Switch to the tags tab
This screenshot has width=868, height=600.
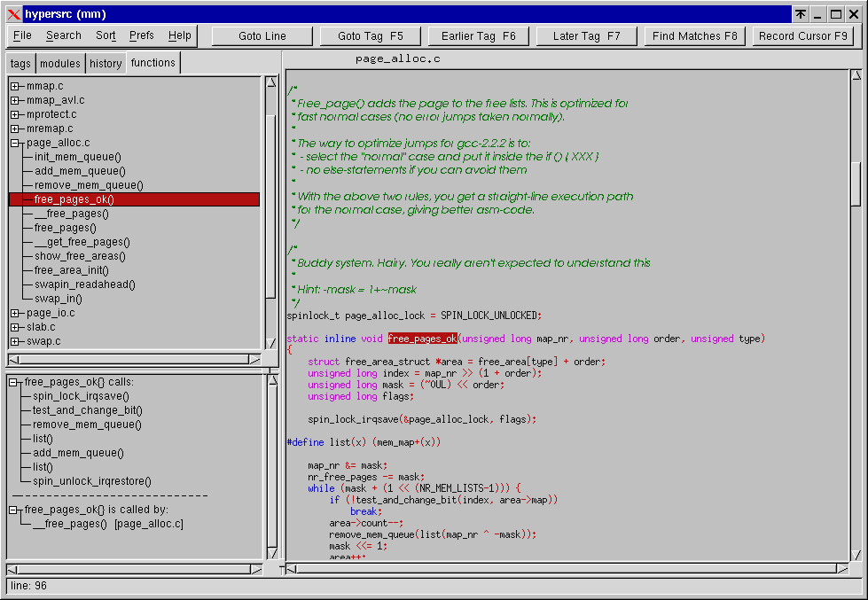(20, 63)
